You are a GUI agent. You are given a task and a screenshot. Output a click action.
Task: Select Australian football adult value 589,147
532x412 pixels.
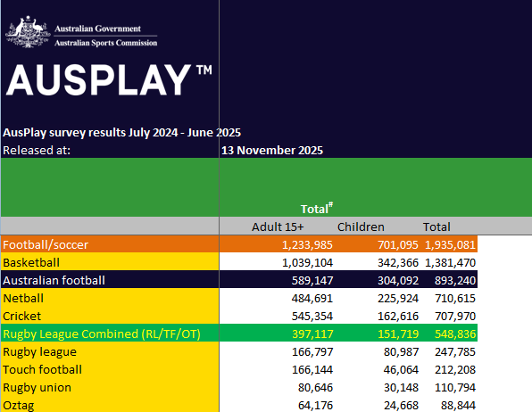(312, 280)
